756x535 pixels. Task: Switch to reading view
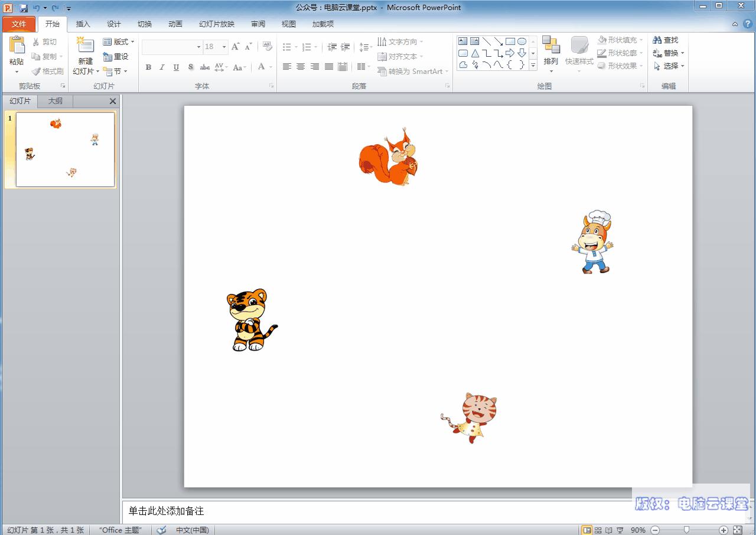(x=609, y=530)
